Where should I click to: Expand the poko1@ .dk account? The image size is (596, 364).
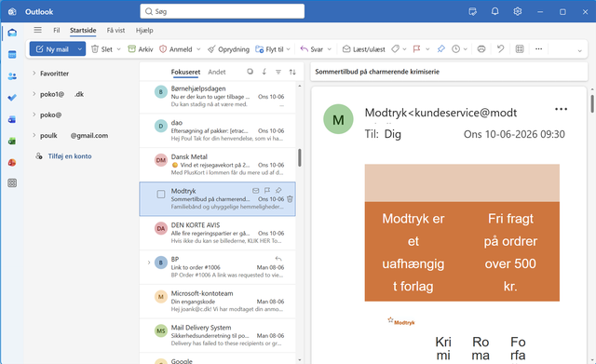tap(34, 93)
